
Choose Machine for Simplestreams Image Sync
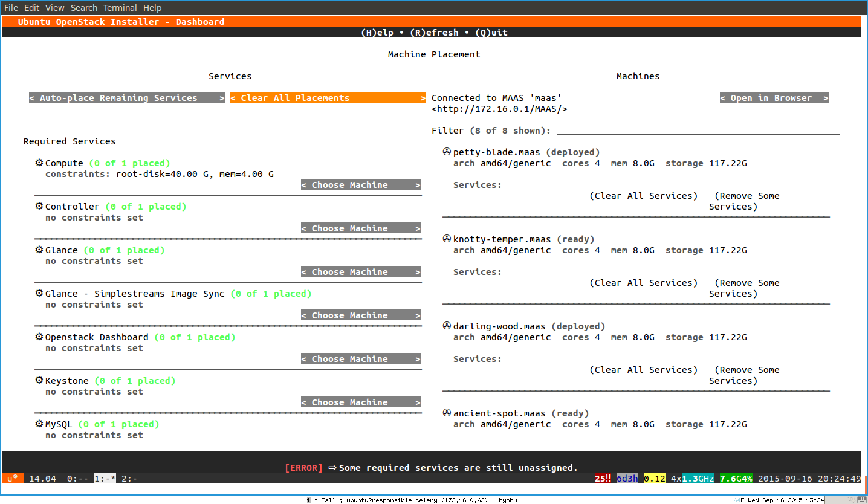coord(361,315)
